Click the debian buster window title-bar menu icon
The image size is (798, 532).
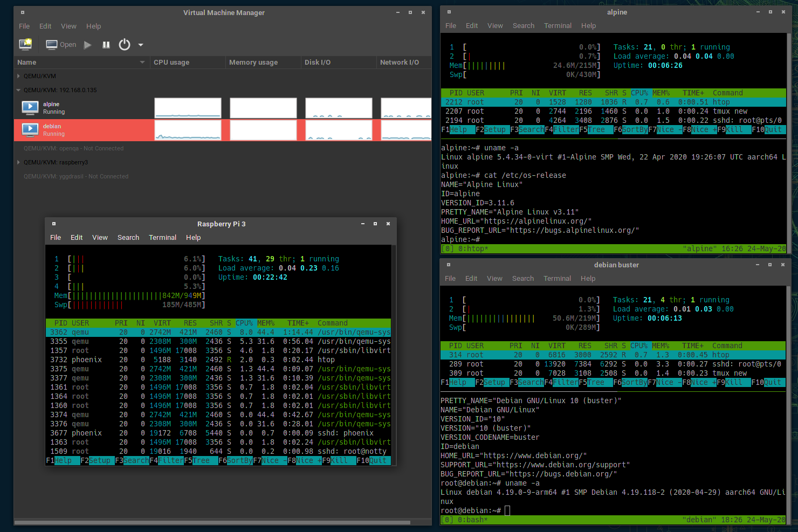tap(449, 265)
